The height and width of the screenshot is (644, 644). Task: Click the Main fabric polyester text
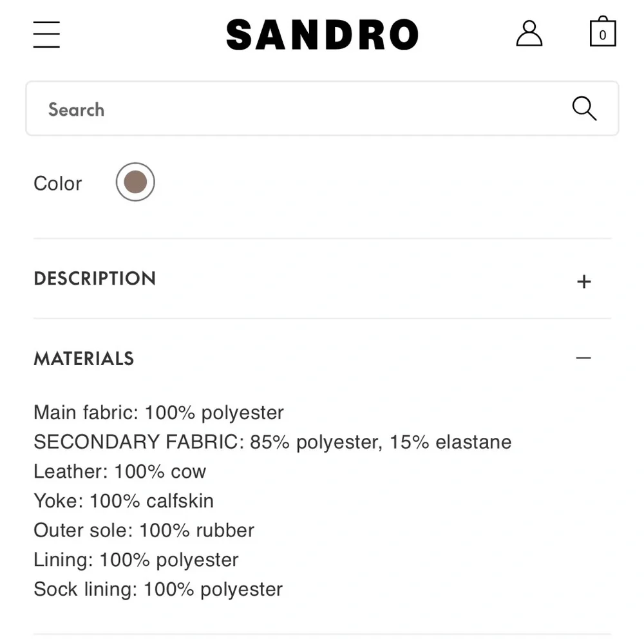pos(158,412)
